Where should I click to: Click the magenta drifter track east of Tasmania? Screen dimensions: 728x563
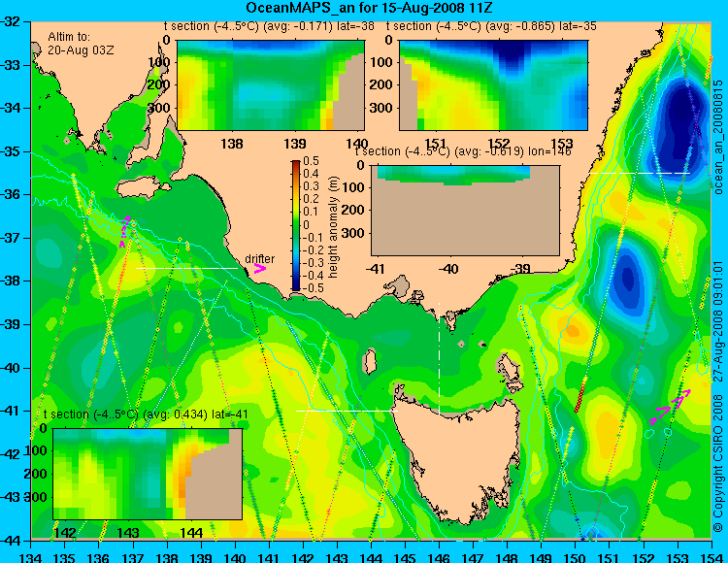click(x=671, y=407)
